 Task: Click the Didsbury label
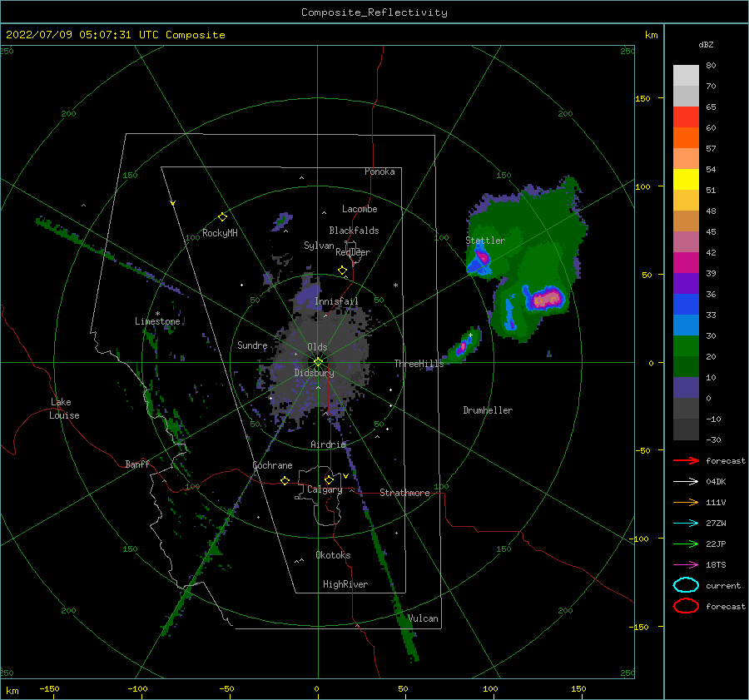[314, 373]
